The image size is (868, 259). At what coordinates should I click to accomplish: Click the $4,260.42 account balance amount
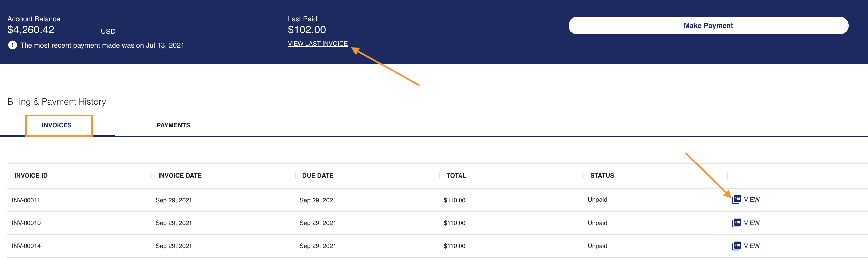pos(31,30)
